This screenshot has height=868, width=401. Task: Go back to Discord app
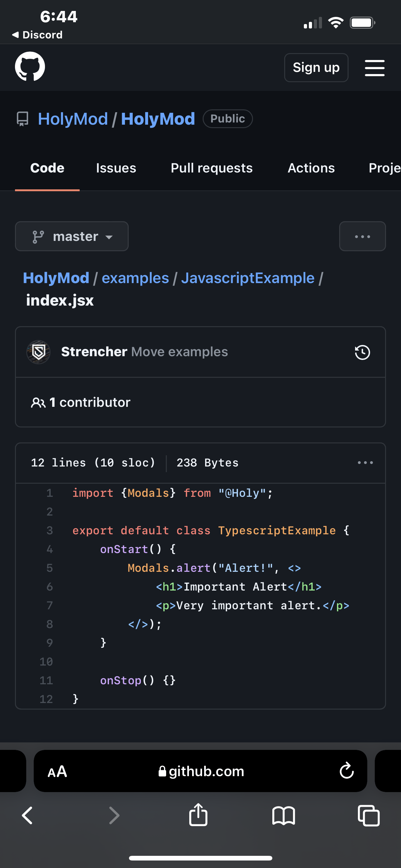point(37,35)
